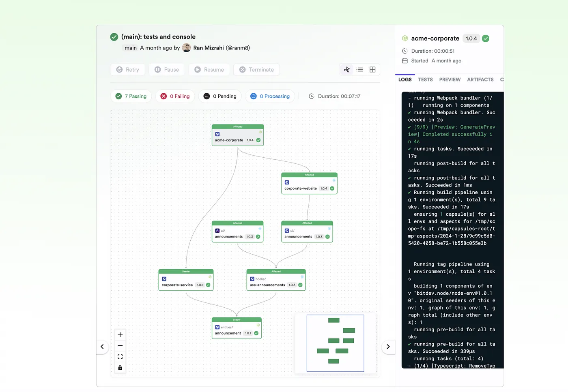This screenshot has height=392, width=568.
Task: Switch to list view icon
Action: [359, 70]
